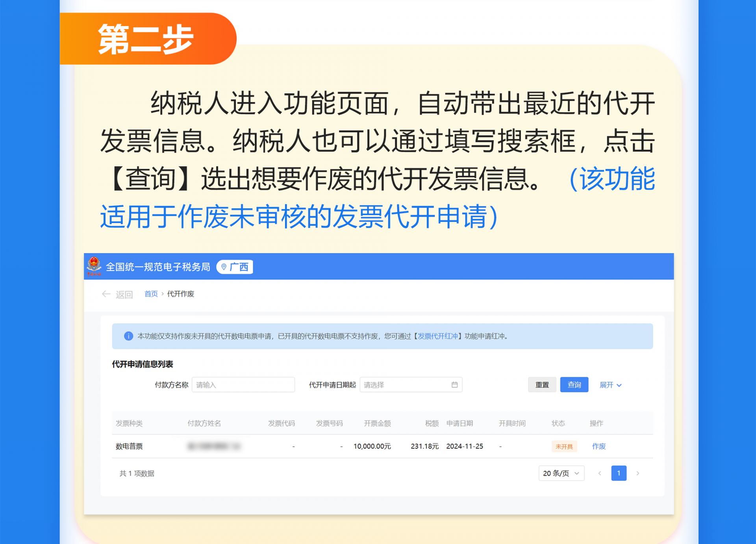Image resolution: width=756 pixels, height=544 pixels.
Task: Open the 20 条/页 page size dropdown
Action: tap(561, 473)
